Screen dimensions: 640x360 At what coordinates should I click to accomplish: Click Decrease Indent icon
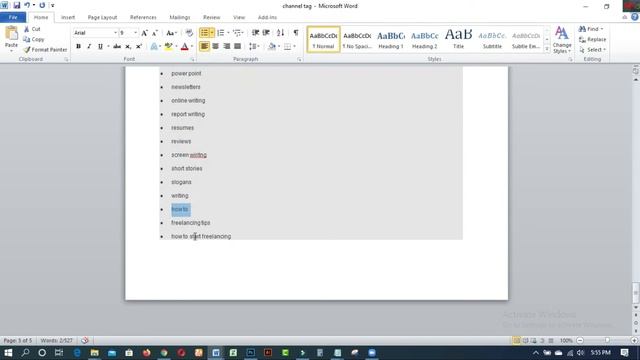coord(256,33)
